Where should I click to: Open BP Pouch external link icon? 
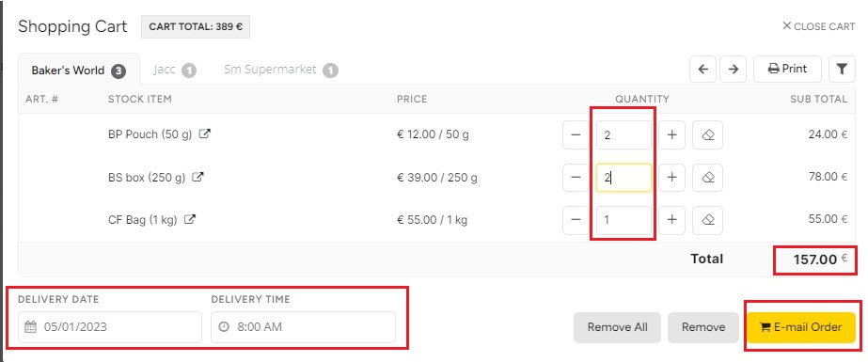pyautogui.click(x=205, y=134)
